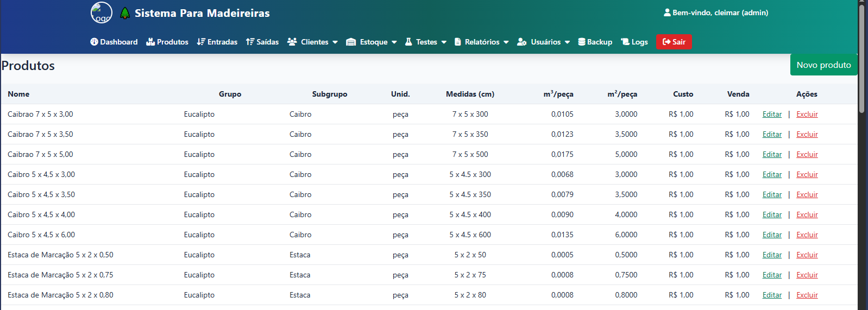Open Dashboard via its gauge icon
Image resolution: width=868 pixels, height=310 pixels.
pyautogui.click(x=94, y=42)
